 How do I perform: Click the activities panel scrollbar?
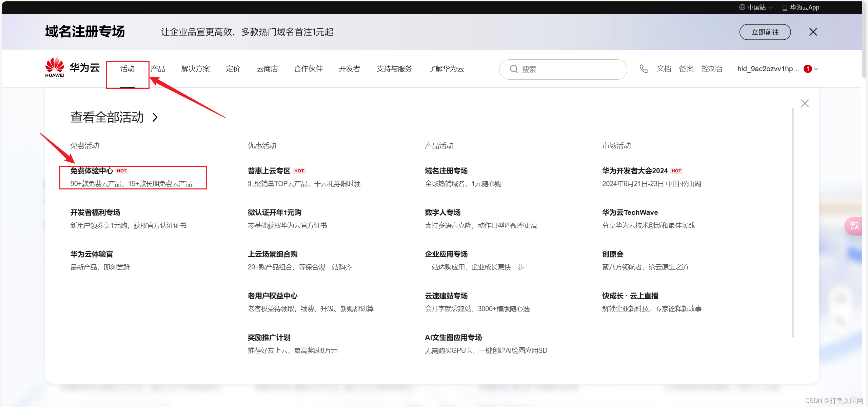pos(792,222)
